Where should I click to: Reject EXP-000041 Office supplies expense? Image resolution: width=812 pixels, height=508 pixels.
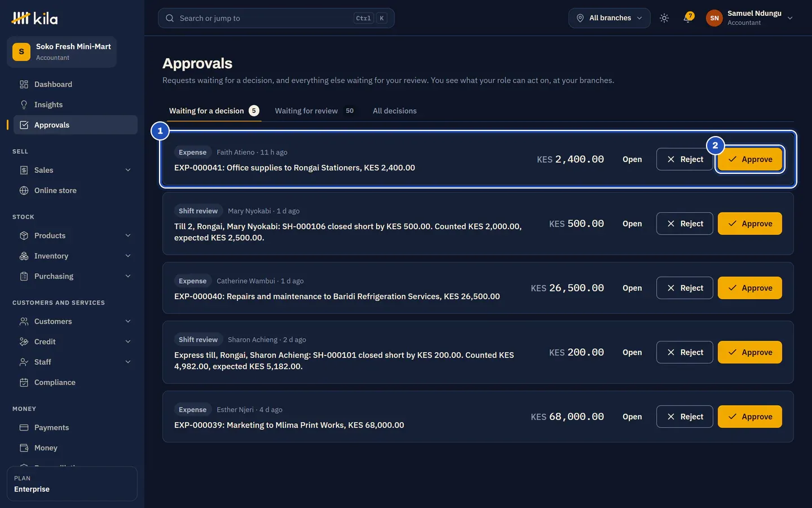point(685,159)
